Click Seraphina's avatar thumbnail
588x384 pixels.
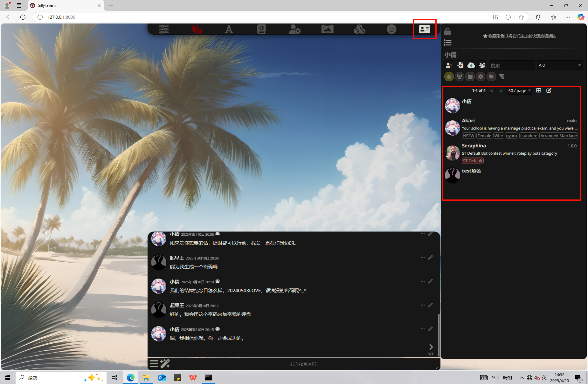coord(452,153)
